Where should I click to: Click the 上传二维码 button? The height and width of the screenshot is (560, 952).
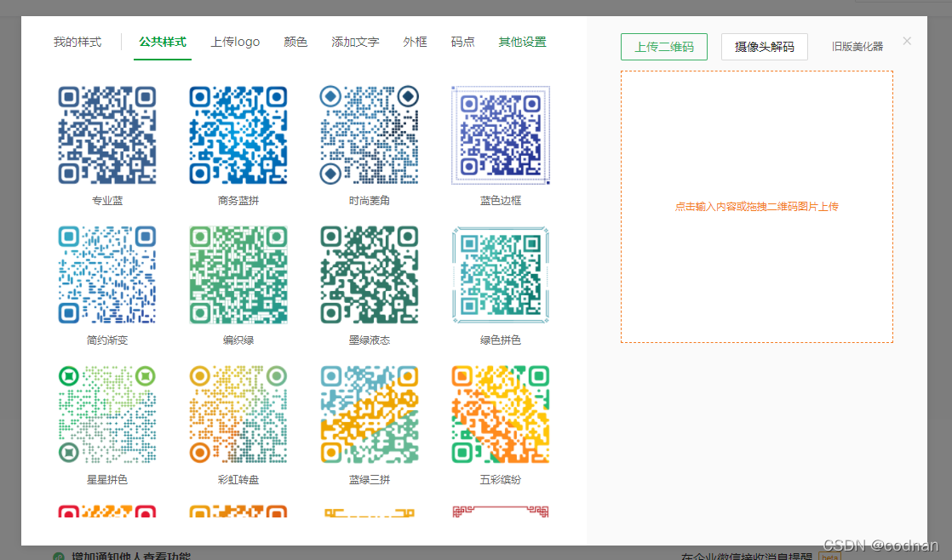pyautogui.click(x=663, y=47)
